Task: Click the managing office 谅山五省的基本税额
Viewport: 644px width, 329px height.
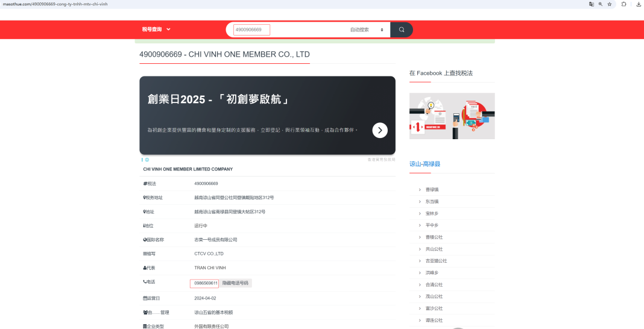Action: coord(213,313)
